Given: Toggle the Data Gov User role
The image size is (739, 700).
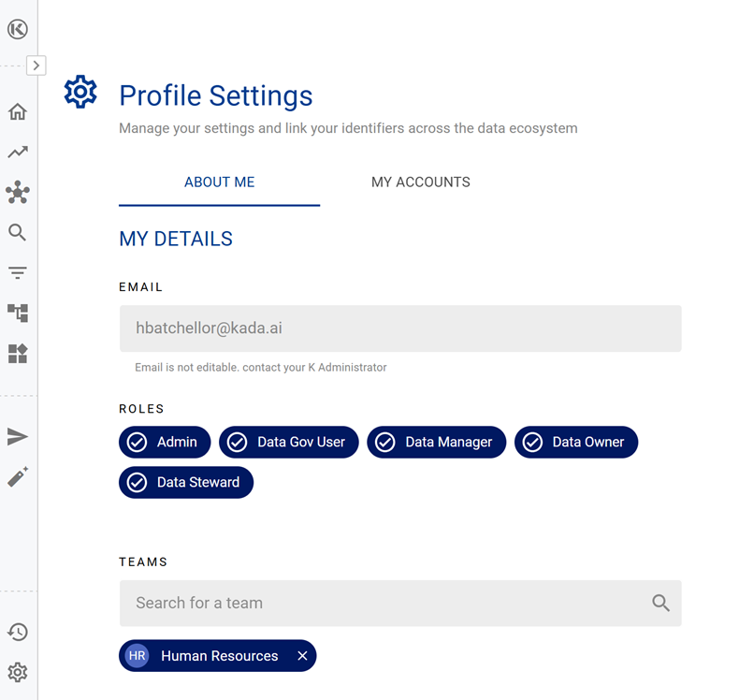Looking at the screenshot, I should point(288,443).
